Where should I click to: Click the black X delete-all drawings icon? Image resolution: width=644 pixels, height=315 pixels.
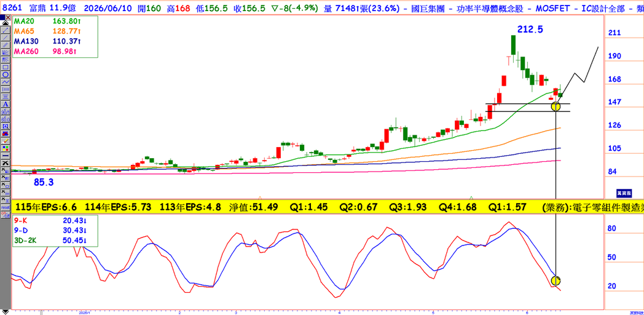click(x=6, y=163)
